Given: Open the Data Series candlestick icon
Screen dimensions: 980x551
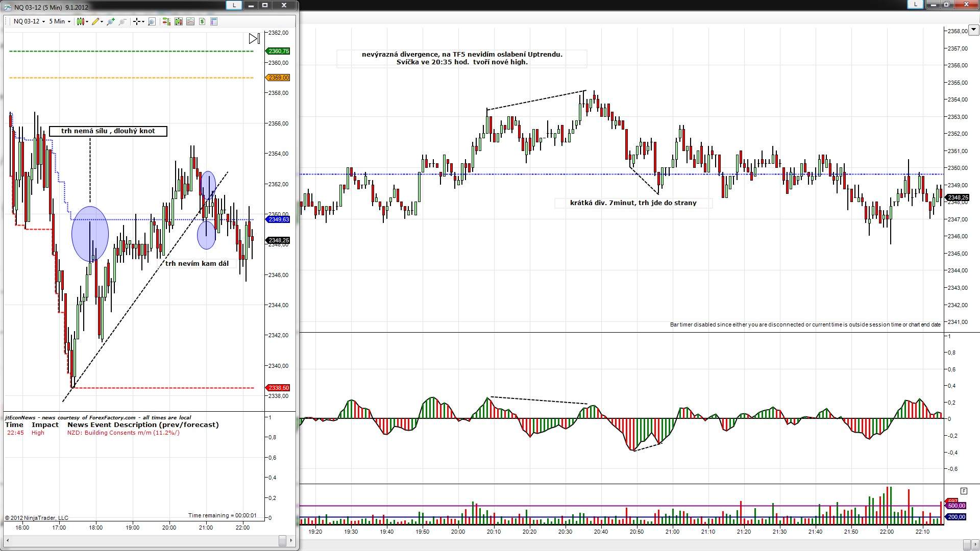Looking at the screenshot, I should (x=178, y=21).
